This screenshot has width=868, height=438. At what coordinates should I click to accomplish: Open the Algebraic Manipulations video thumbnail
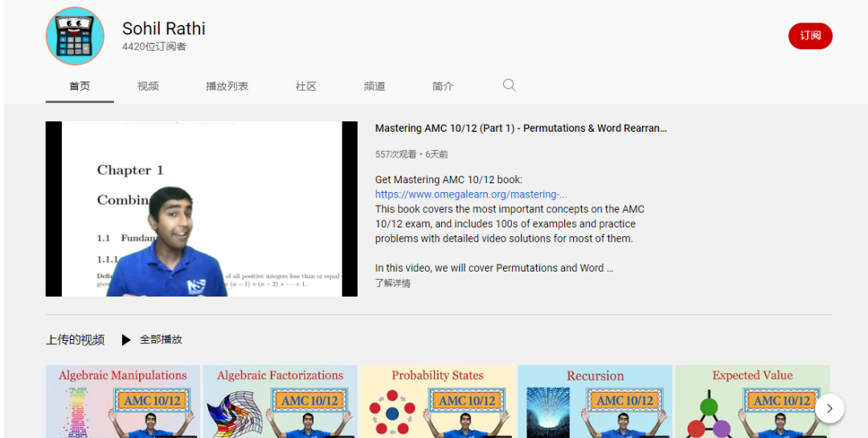coord(123,402)
